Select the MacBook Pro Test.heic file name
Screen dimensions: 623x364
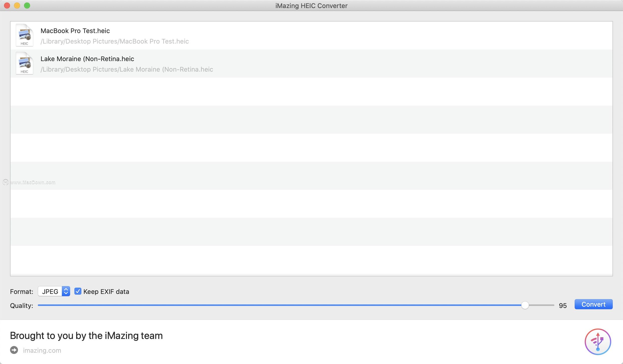click(75, 31)
